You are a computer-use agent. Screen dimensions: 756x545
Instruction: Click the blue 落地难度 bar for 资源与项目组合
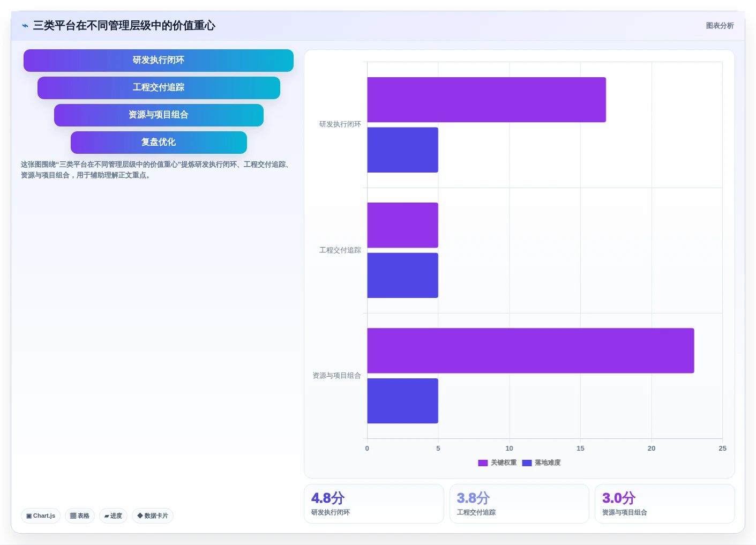pos(402,401)
